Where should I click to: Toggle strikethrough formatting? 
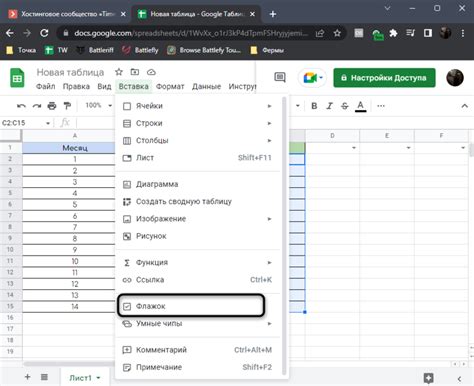click(345, 106)
